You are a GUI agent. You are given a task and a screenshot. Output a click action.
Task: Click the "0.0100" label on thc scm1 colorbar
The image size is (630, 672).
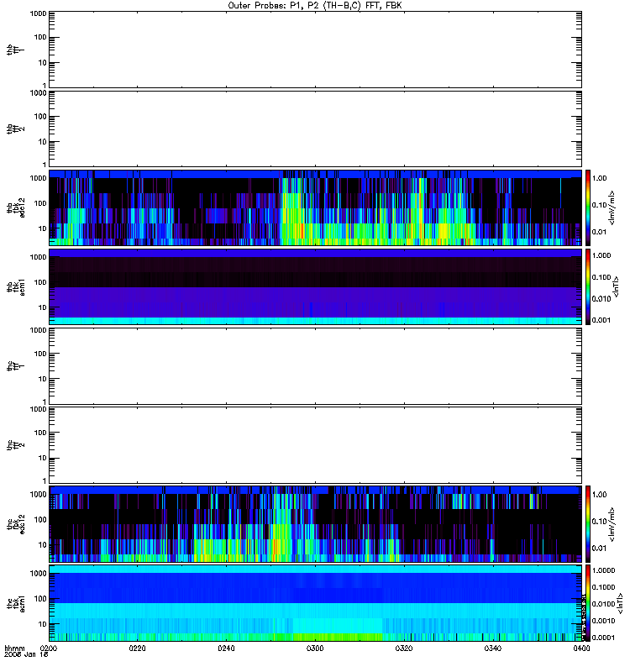(x=603, y=604)
